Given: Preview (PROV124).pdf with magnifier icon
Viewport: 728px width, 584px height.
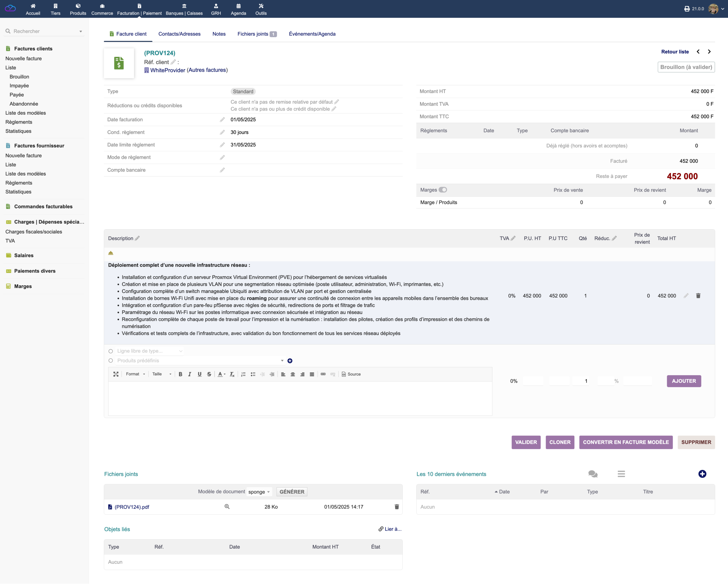Looking at the screenshot, I should 227,507.
